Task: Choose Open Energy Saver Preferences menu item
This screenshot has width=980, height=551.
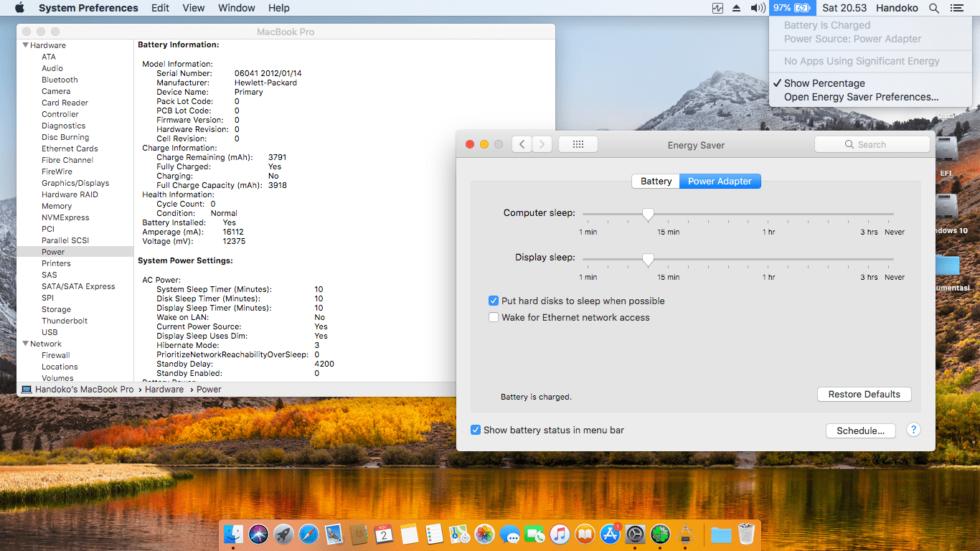Action: click(x=861, y=97)
